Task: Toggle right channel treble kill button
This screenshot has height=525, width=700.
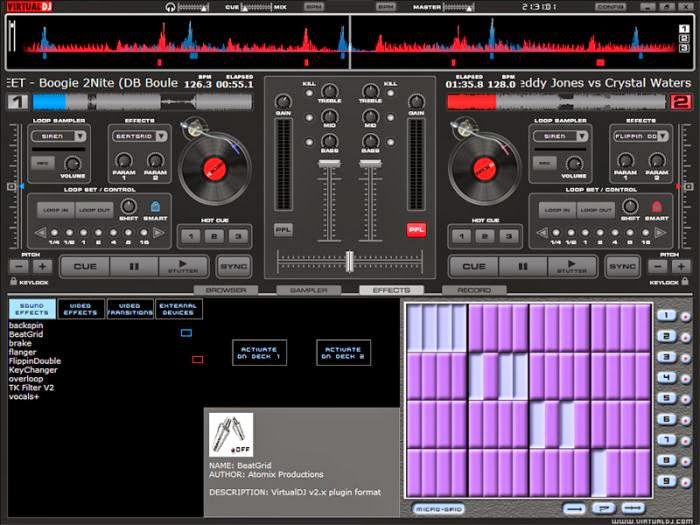Action: 390,93
